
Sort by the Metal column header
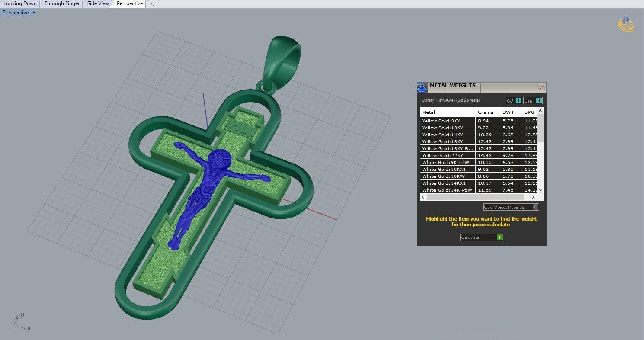447,112
